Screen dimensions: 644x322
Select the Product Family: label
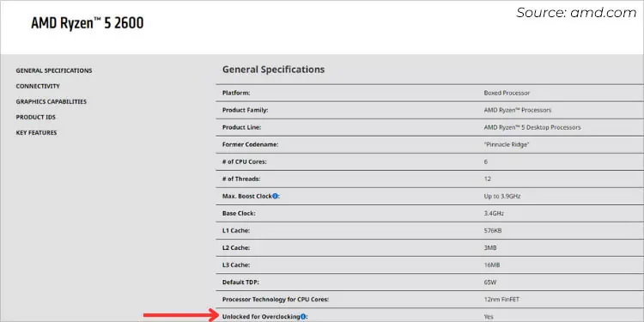click(x=246, y=110)
